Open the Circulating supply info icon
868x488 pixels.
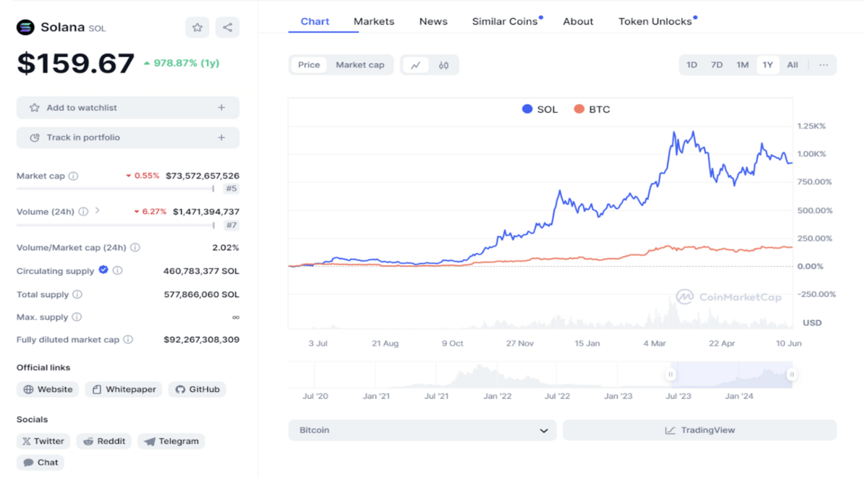[x=117, y=271]
